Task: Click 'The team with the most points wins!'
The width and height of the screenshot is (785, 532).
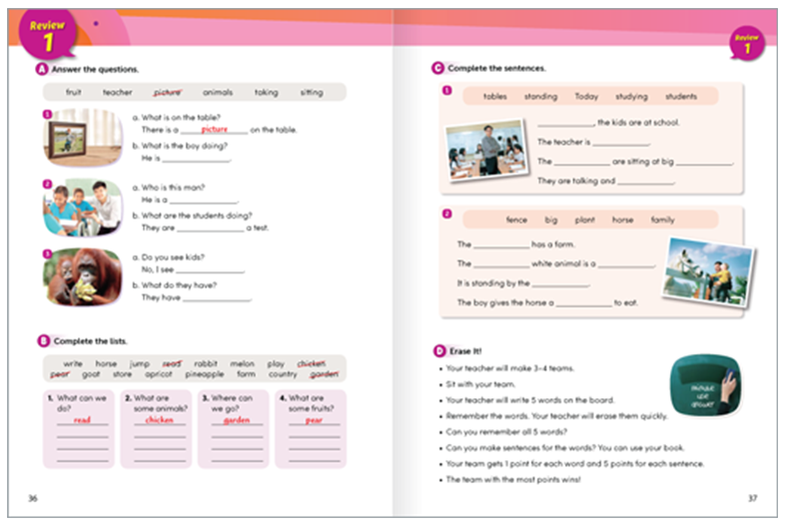Action: pyautogui.click(x=513, y=479)
